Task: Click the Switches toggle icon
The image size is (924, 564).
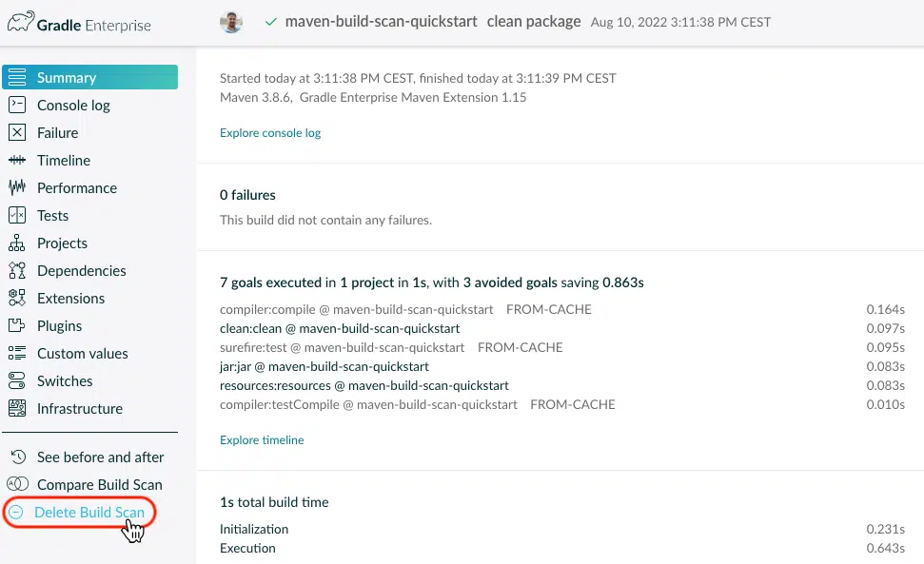Action: 17,380
